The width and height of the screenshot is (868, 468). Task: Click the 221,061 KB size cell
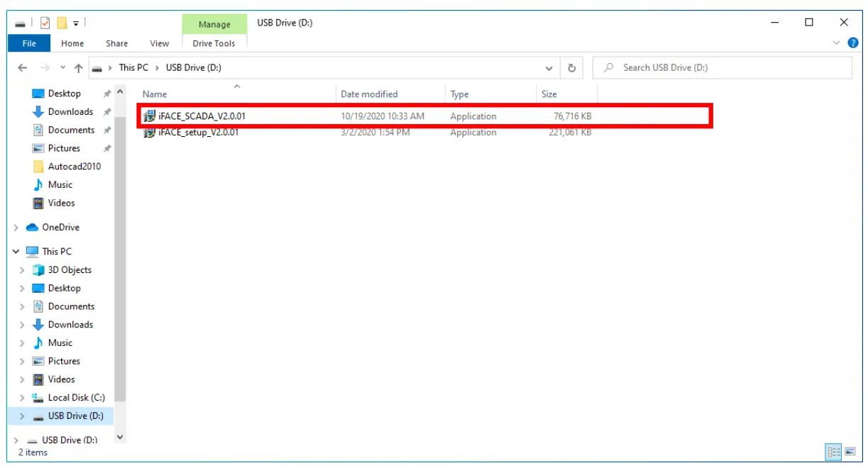click(570, 133)
